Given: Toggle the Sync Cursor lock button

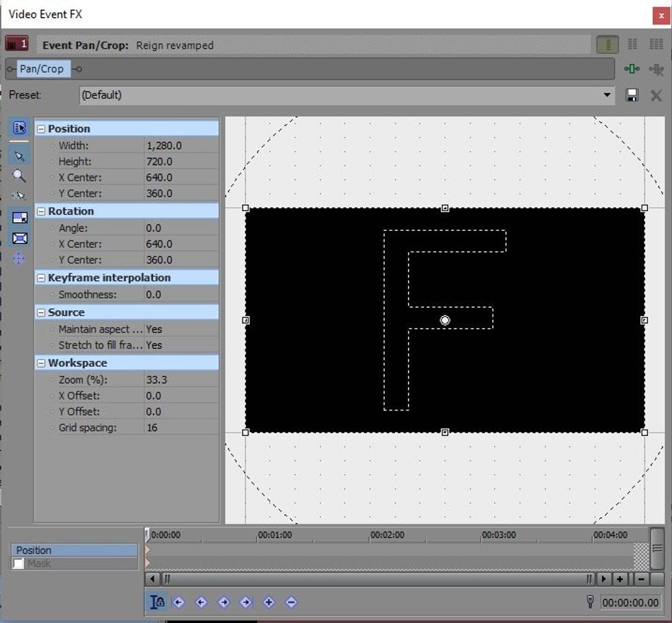Looking at the screenshot, I should pyautogui.click(x=156, y=602).
